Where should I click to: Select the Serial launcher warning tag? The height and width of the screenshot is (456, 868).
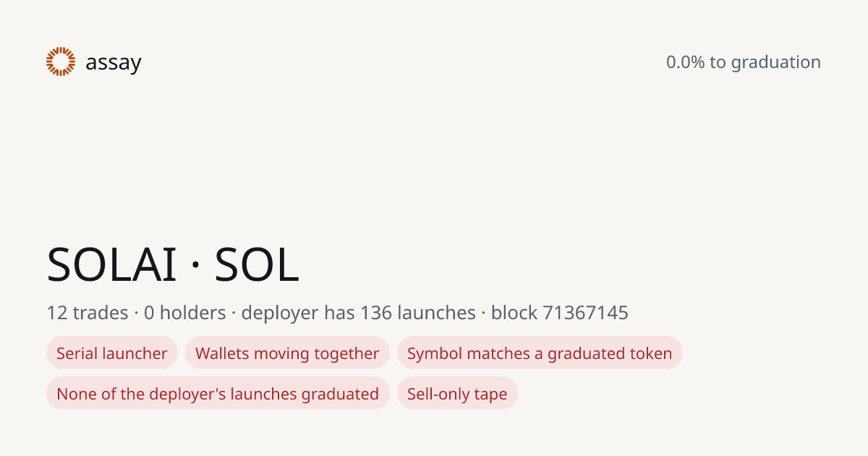pyautogui.click(x=112, y=353)
